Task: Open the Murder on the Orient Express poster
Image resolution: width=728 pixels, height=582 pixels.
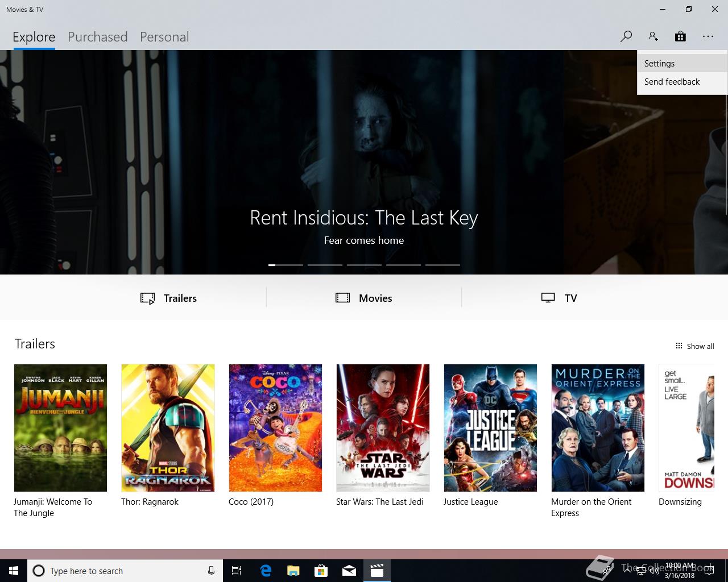Action: pos(598,428)
